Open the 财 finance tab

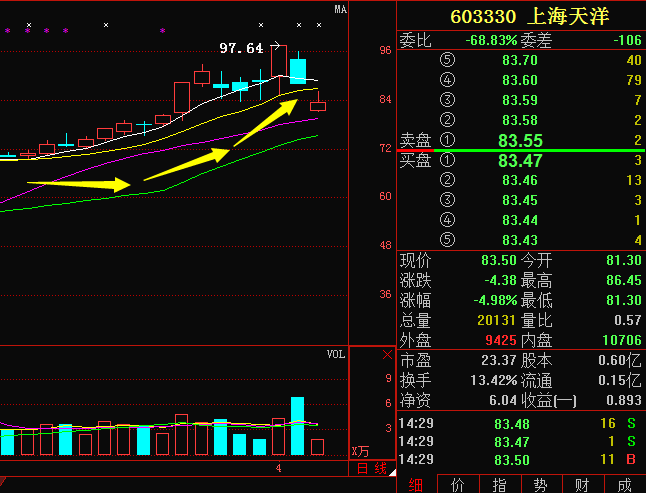tap(583, 484)
